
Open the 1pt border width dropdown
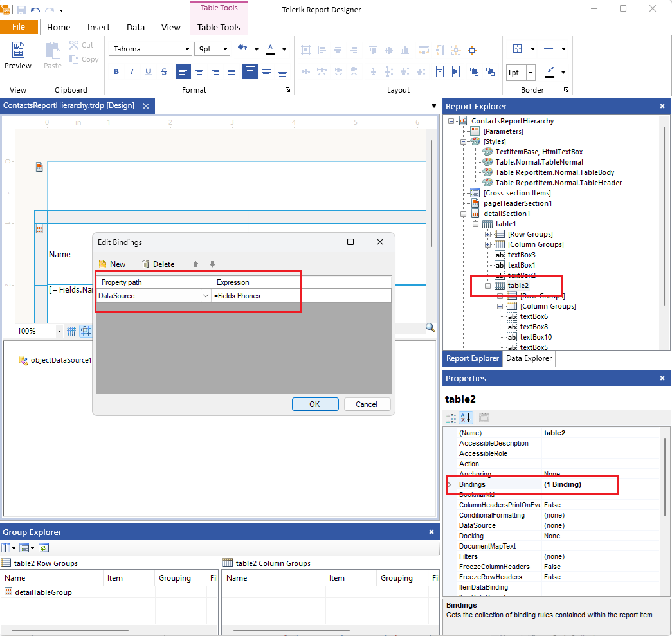(531, 73)
